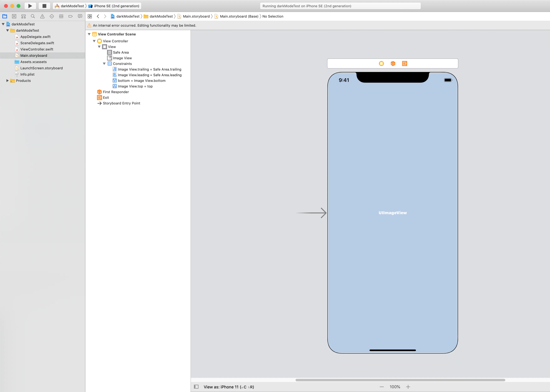The image size is (550, 392).
Task: Collapse the darkModeTest project root
Action: pos(3,24)
